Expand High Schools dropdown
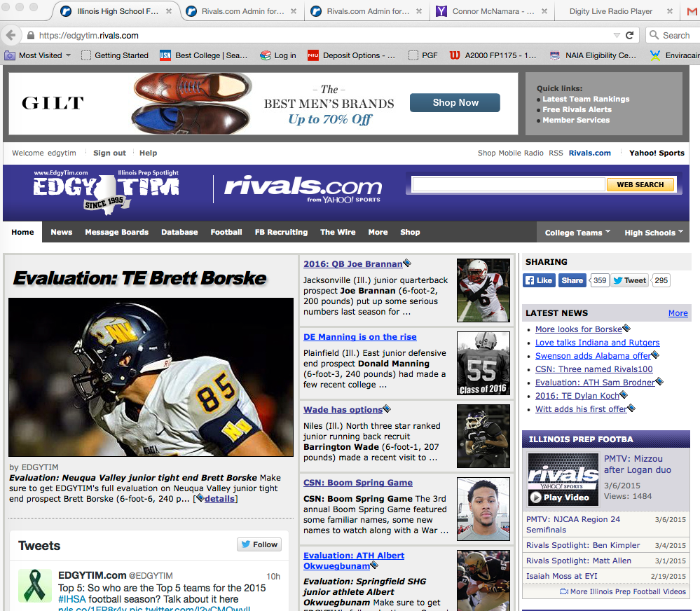This screenshot has height=611, width=700. point(654,233)
